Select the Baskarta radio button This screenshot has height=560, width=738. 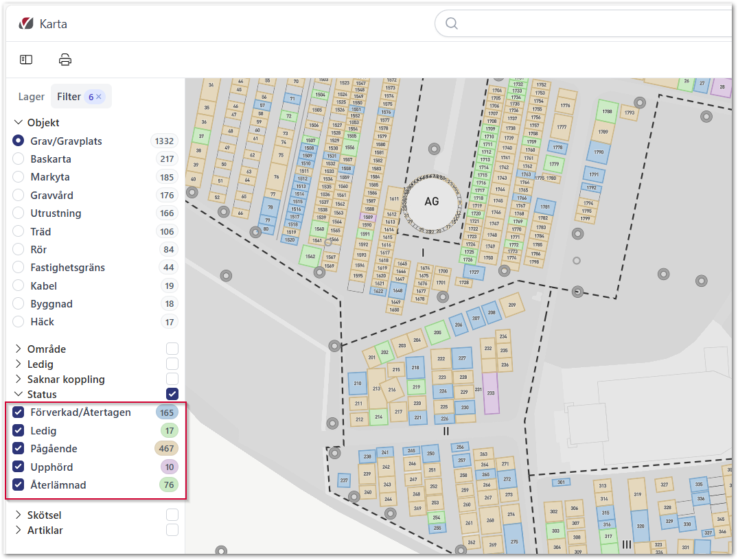19,159
